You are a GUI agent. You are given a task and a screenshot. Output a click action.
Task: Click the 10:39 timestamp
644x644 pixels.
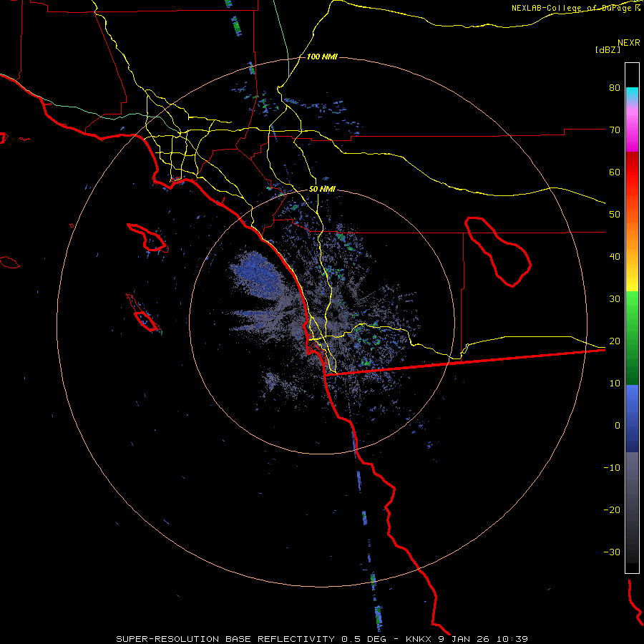point(512,639)
